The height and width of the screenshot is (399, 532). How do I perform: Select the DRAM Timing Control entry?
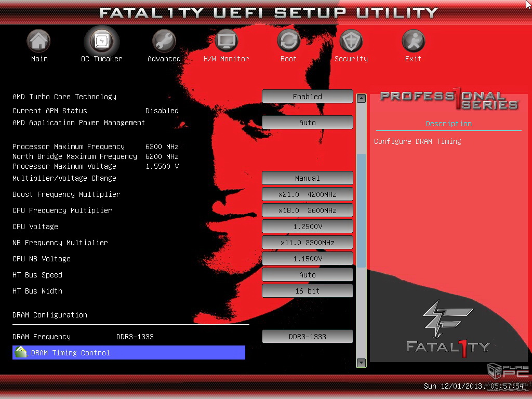[x=129, y=353]
